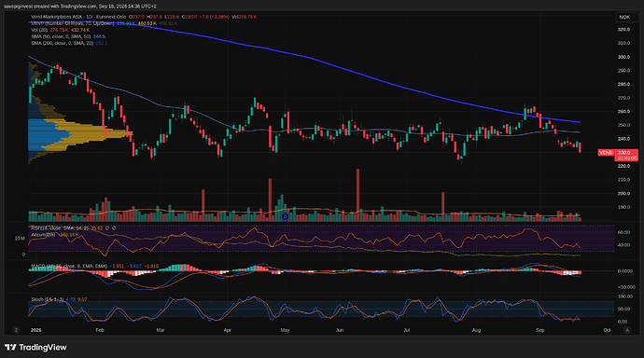The image size is (644, 358).
Task: Click the 10 M Accum/Dist scale label
Action: (x=20, y=239)
